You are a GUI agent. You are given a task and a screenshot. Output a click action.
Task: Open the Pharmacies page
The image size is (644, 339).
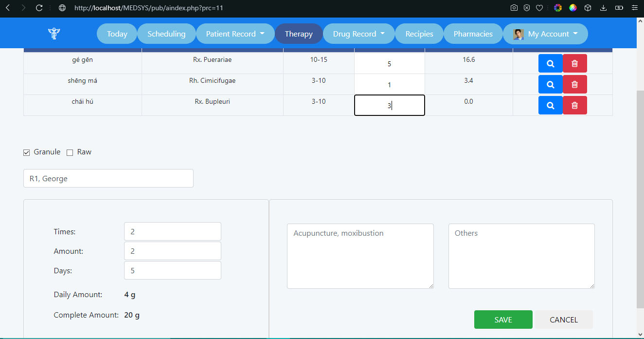[x=473, y=34]
